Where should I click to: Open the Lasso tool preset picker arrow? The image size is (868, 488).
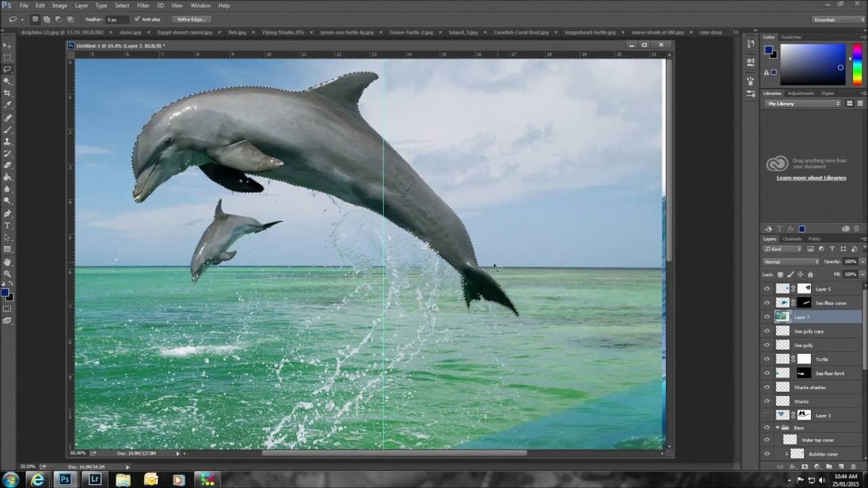coord(22,20)
